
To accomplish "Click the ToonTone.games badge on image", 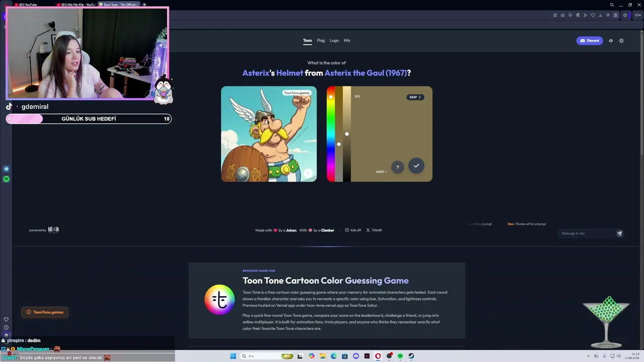I will point(297,93).
